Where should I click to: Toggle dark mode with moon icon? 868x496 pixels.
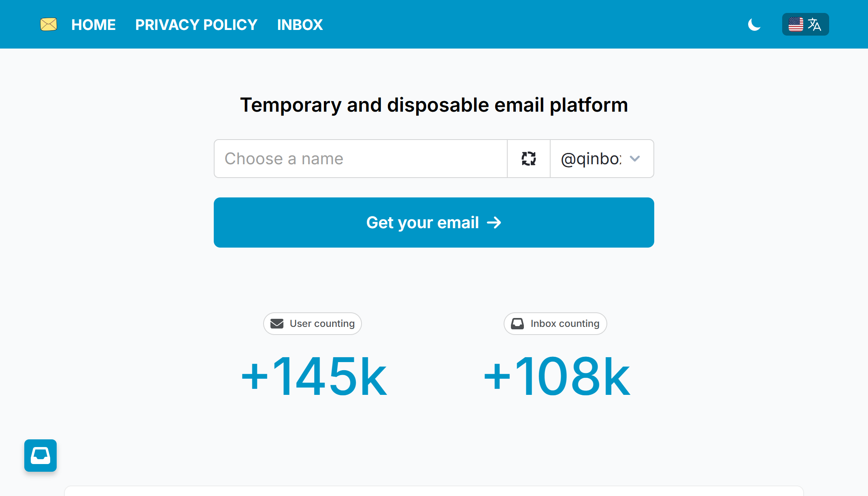coord(754,25)
